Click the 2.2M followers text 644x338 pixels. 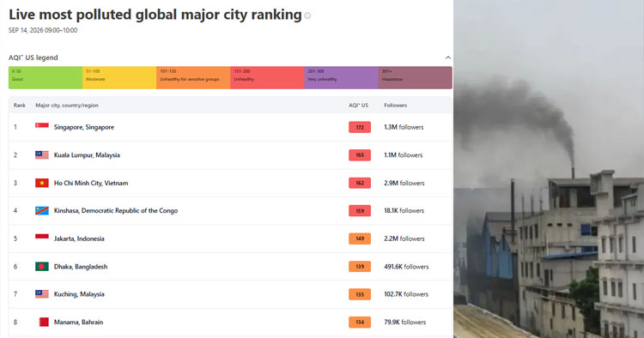(x=404, y=238)
